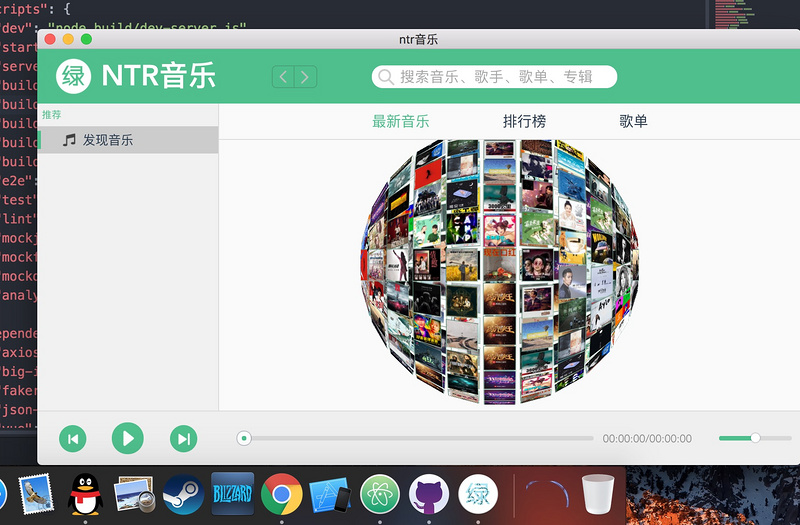
Task: Launch Blizzard app from the dock
Action: 233,494
